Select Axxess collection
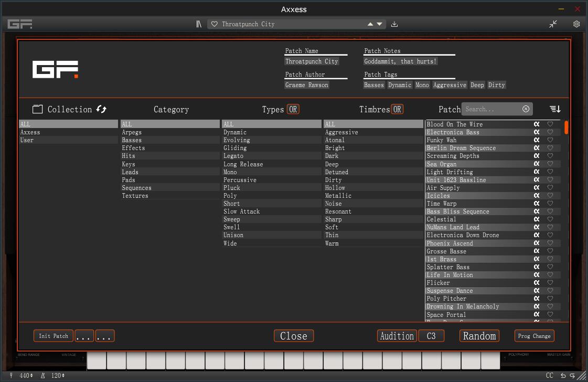 tap(68, 132)
